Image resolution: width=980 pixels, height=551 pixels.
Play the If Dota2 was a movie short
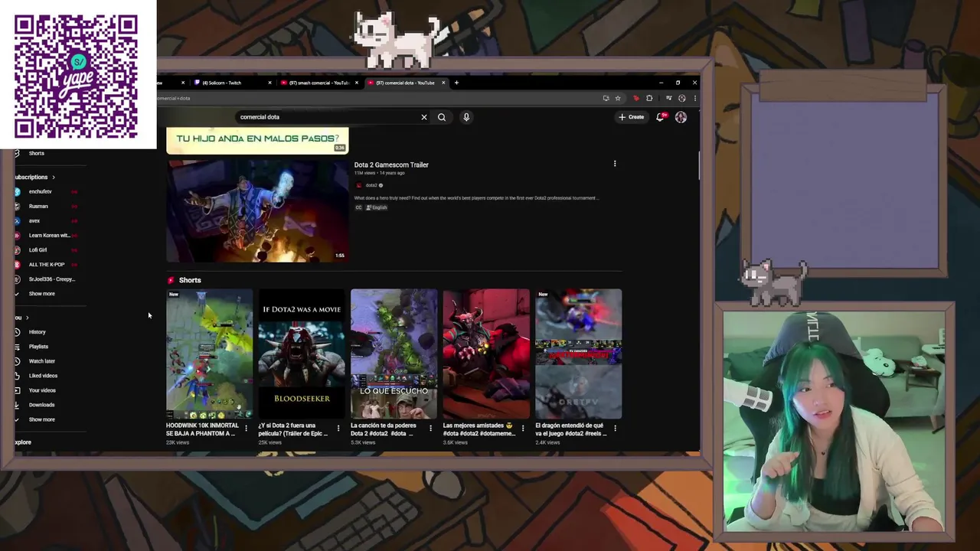coord(302,354)
